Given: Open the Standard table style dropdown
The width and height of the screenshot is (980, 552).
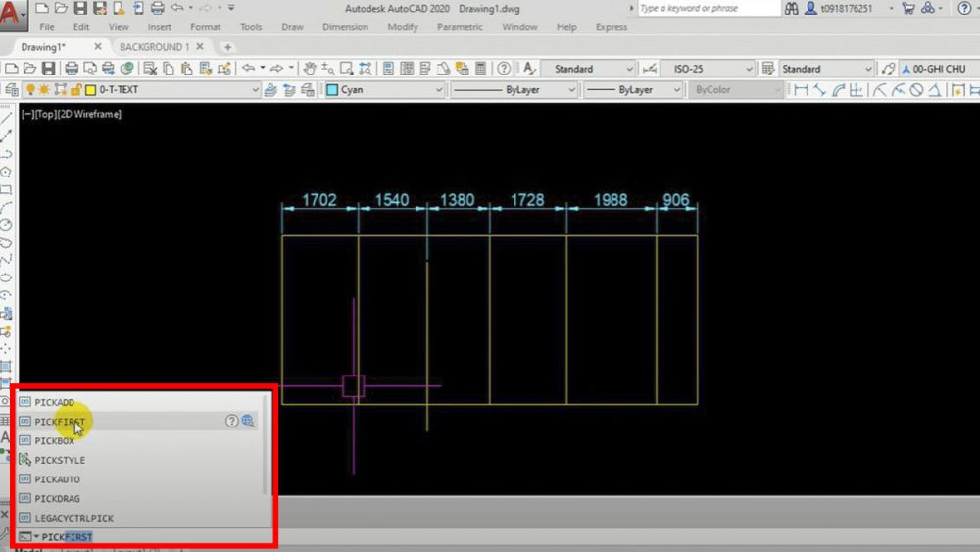Looking at the screenshot, I should [827, 68].
